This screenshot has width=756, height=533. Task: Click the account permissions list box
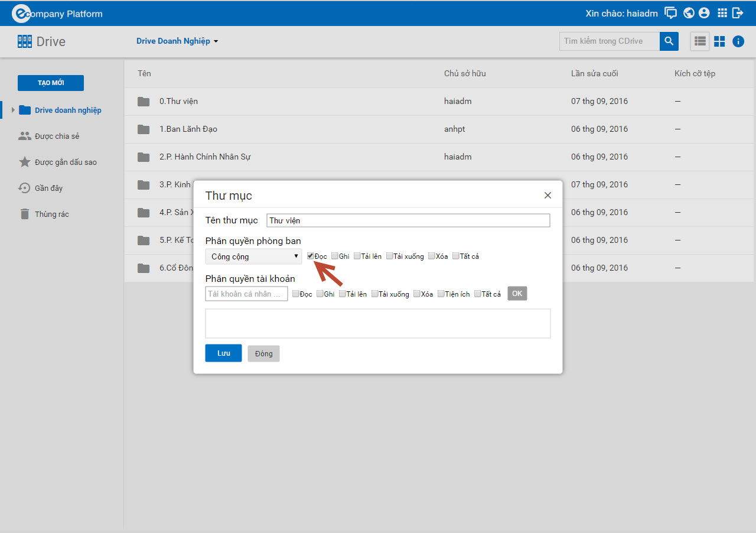[x=378, y=323]
